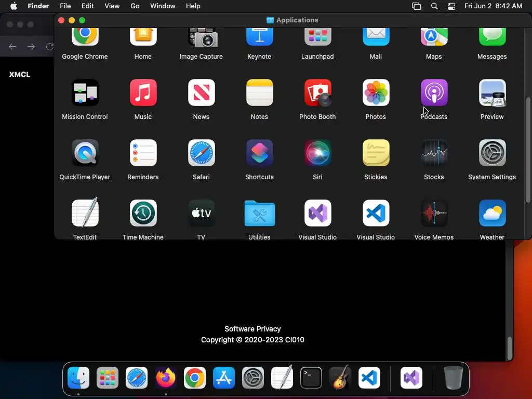The height and width of the screenshot is (399, 532).
Task: Click the Stage Manager menu bar icon
Action: [416, 6]
